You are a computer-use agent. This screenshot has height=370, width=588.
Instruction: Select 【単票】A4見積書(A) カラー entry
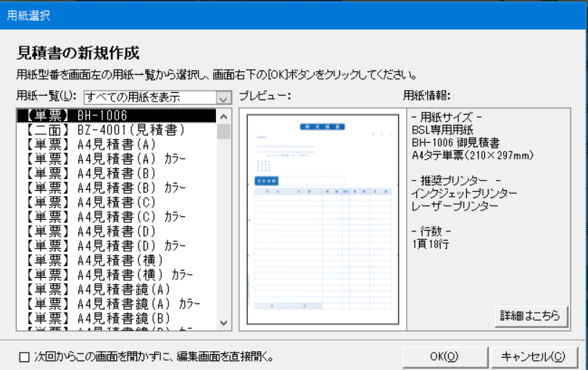(x=116, y=159)
